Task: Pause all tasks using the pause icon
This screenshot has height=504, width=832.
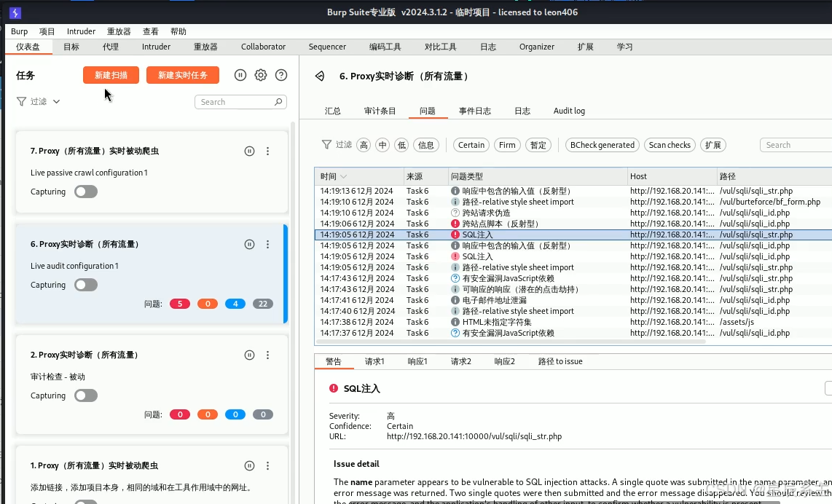Action: coord(240,75)
